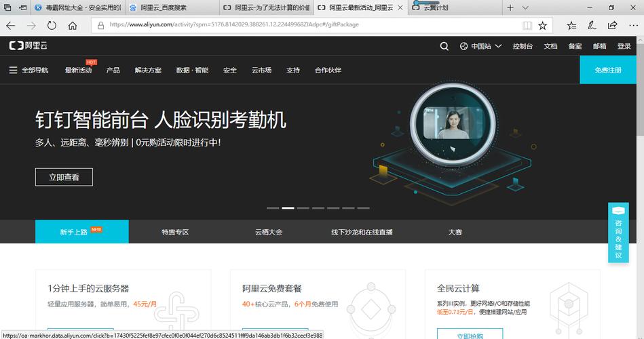Click the 立即查看 banner button
The height and width of the screenshot is (339, 644).
(x=64, y=177)
